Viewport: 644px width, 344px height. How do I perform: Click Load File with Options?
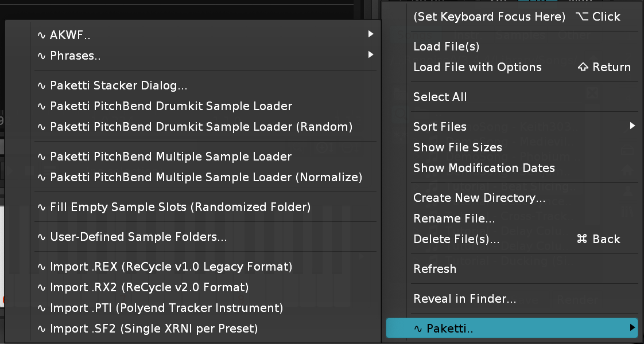pos(477,67)
